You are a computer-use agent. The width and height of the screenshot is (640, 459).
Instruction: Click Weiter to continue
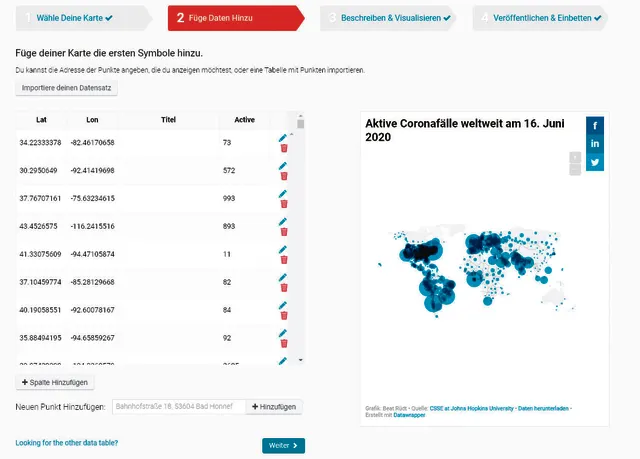(x=283, y=445)
